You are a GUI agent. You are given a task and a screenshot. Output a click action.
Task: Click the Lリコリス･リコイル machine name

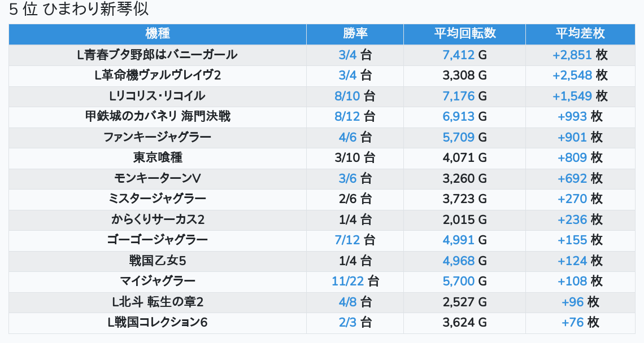point(157,96)
